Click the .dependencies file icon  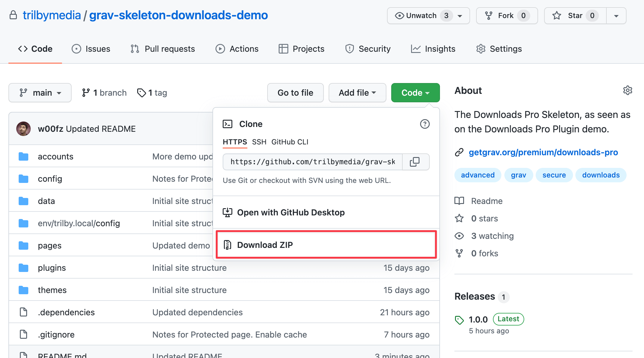23,312
